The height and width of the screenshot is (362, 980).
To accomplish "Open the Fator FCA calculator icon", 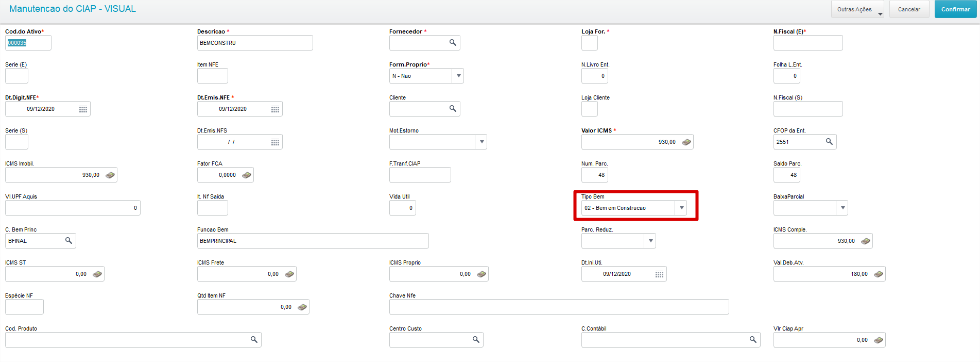I will (247, 175).
